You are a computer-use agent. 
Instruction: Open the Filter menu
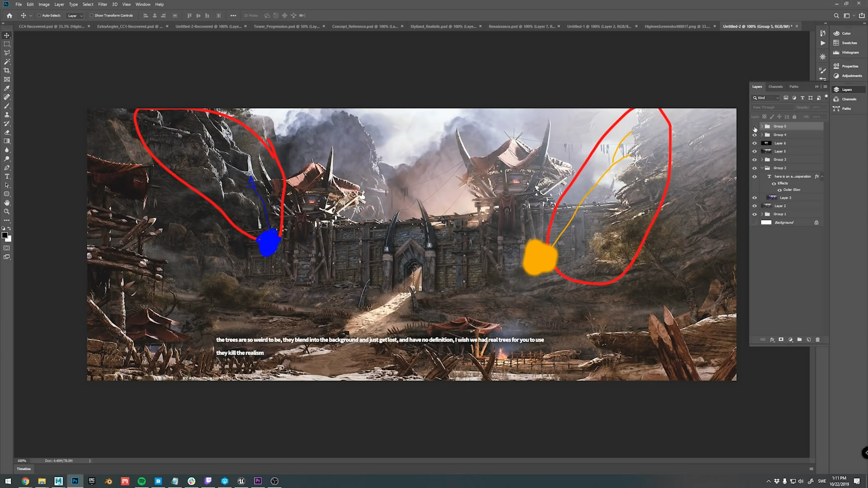(103, 5)
